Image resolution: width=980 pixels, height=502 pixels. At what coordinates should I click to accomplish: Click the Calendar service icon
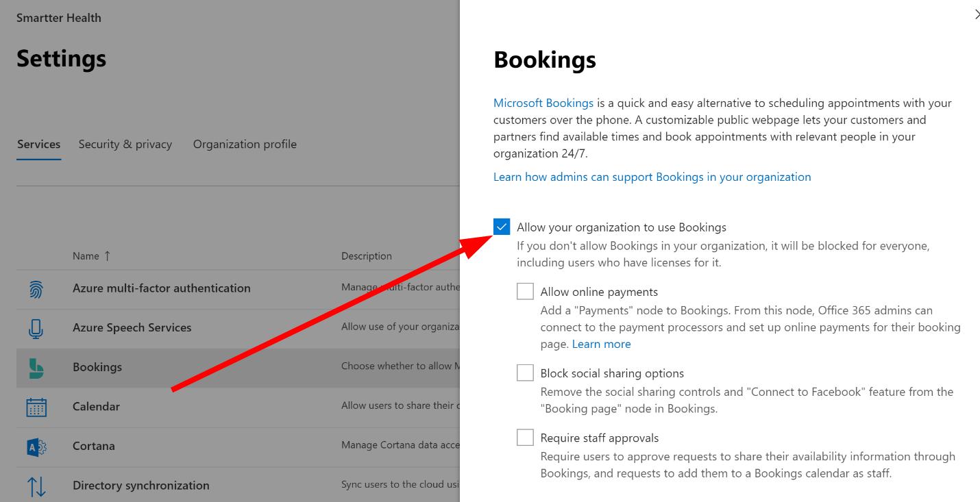[36, 407]
